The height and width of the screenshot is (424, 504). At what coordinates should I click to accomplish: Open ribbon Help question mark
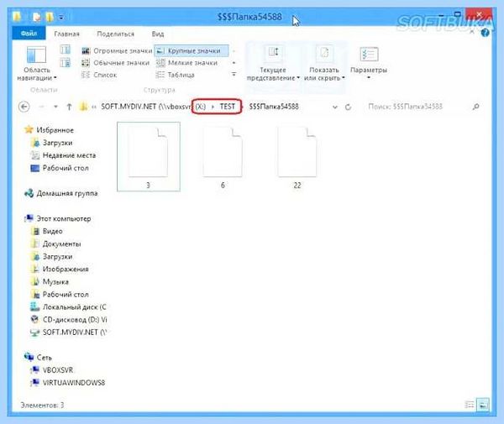pyautogui.click(x=485, y=33)
